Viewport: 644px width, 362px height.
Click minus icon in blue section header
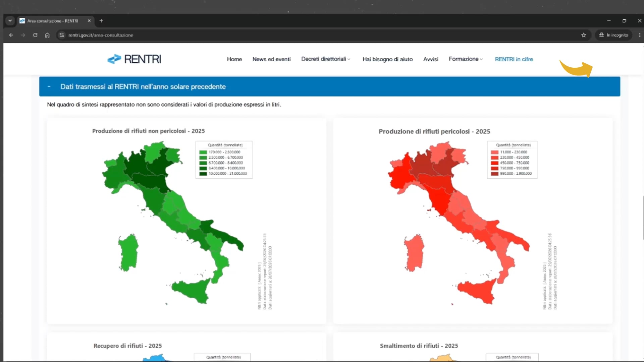tap(49, 86)
